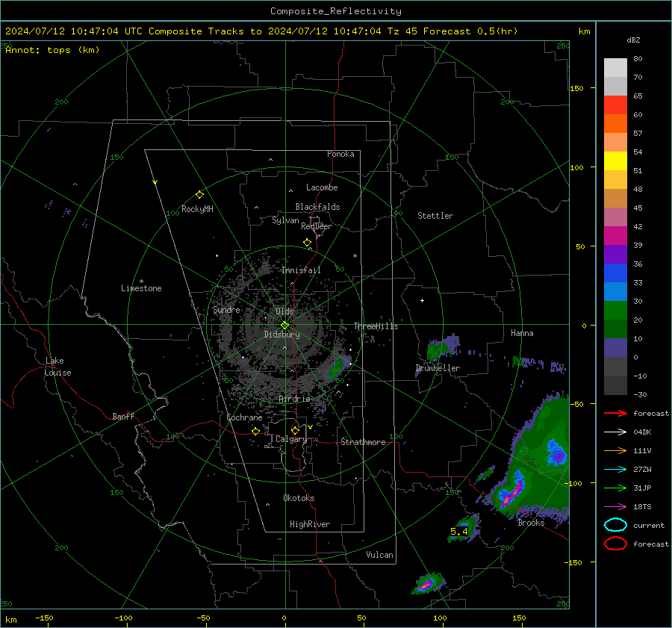The height and width of the screenshot is (628, 672).
Task: Click the Hanna city label
Action: [x=522, y=333]
